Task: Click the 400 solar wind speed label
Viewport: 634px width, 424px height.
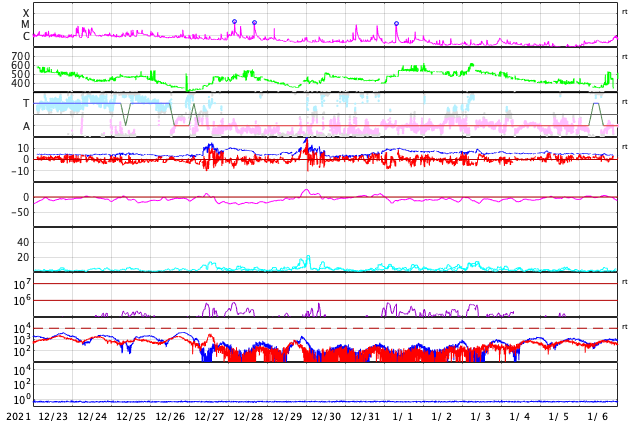Action: [21, 83]
